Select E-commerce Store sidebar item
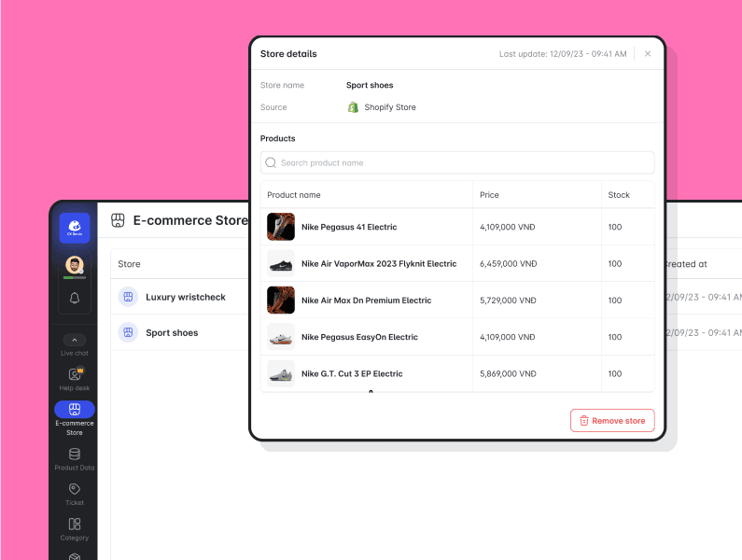 coord(75,419)
